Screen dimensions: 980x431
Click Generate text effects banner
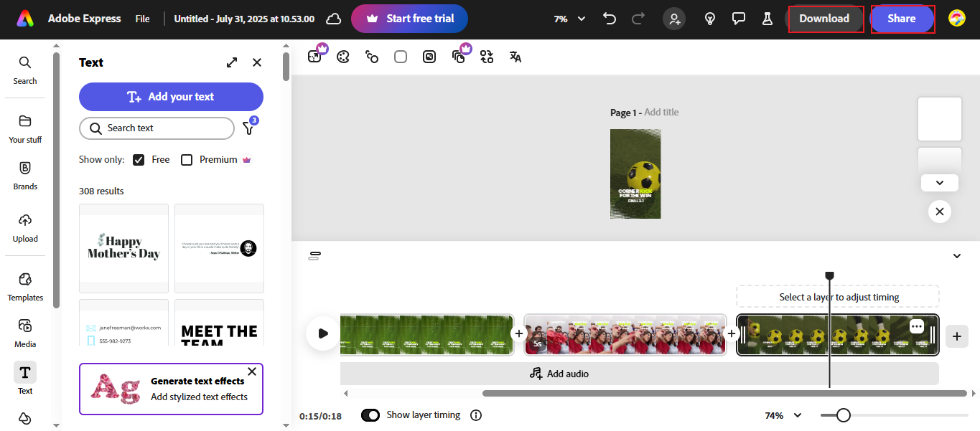(171, 389)
